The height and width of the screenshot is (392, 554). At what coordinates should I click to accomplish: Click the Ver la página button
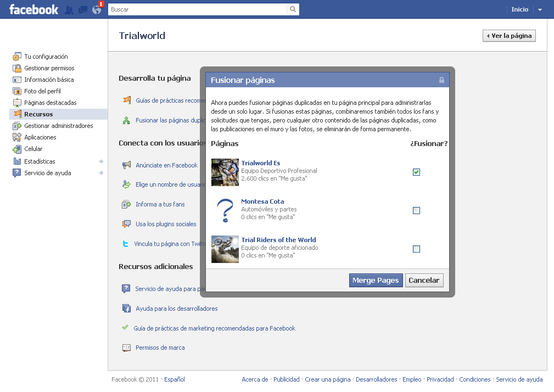509,36
